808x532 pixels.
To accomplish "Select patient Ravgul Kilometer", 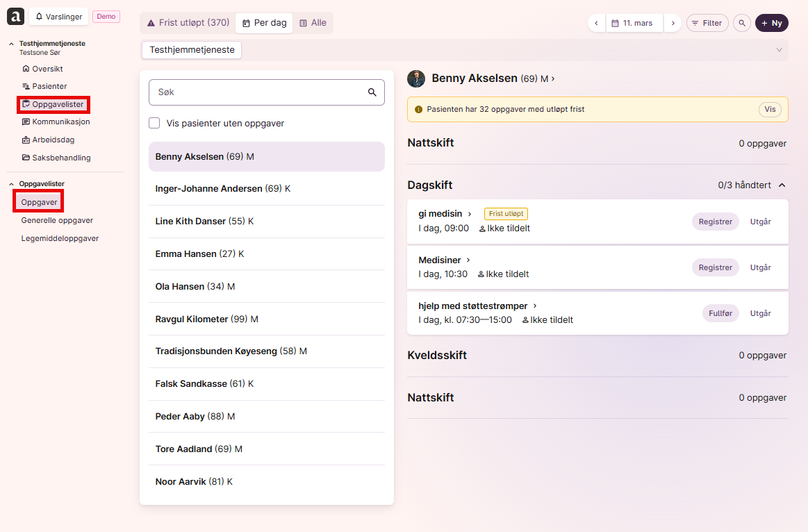I will 266,319.
